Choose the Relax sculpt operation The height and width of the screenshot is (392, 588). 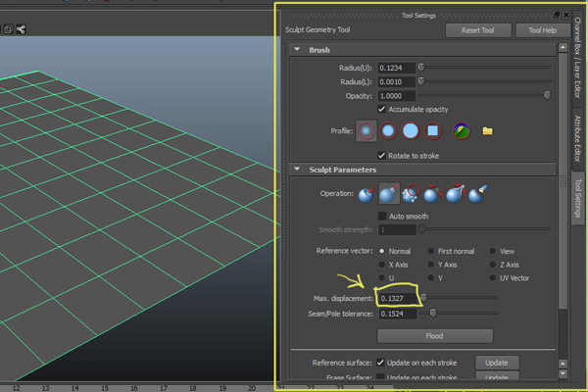[x=433, y=194]
